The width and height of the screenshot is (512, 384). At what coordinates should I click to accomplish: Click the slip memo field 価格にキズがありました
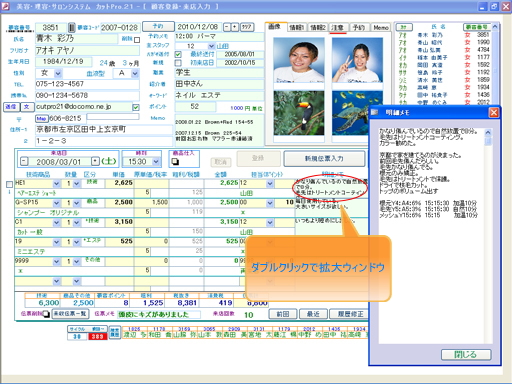point(159,314)
